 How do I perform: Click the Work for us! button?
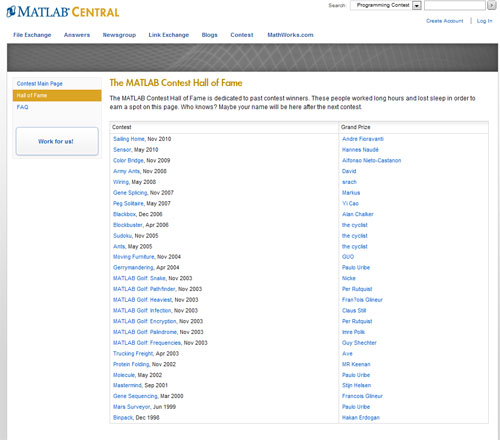(x=57, y=141)
